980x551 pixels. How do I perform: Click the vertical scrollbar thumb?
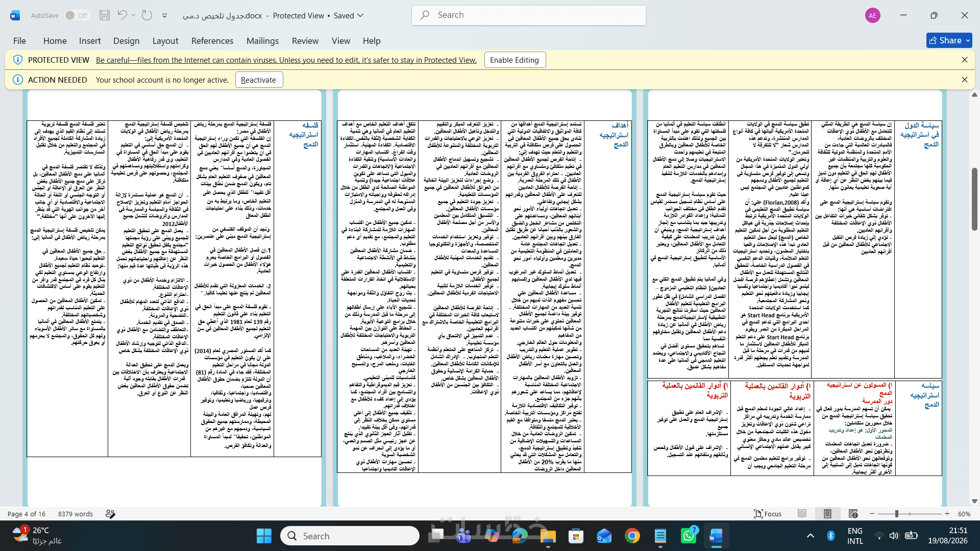pyautogui.click(x=974, y=199)
